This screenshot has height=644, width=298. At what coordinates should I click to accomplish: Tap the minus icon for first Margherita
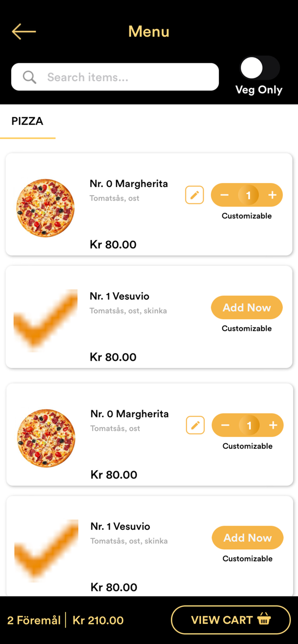click(224, 195)
